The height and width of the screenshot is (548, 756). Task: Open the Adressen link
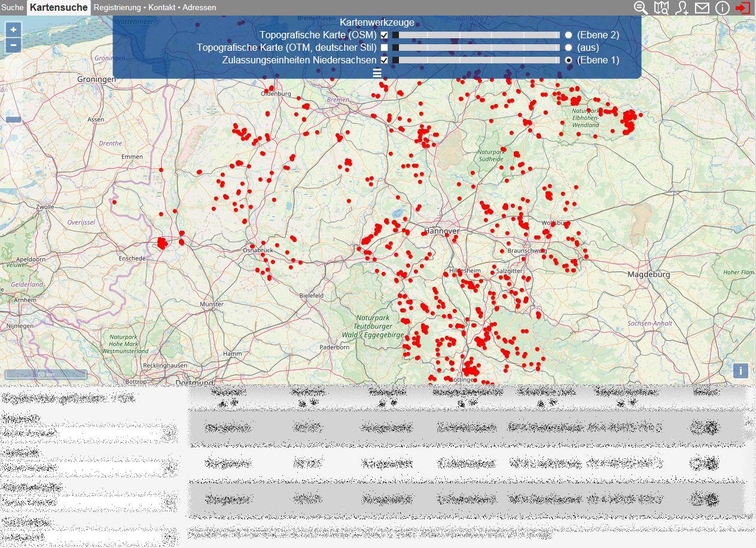(x=199, y=8)
